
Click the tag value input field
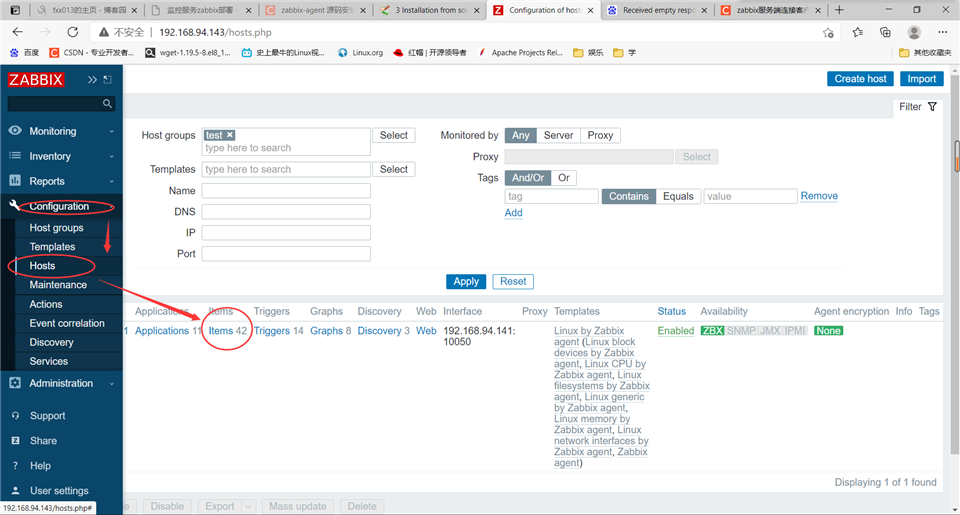[751, 196]
